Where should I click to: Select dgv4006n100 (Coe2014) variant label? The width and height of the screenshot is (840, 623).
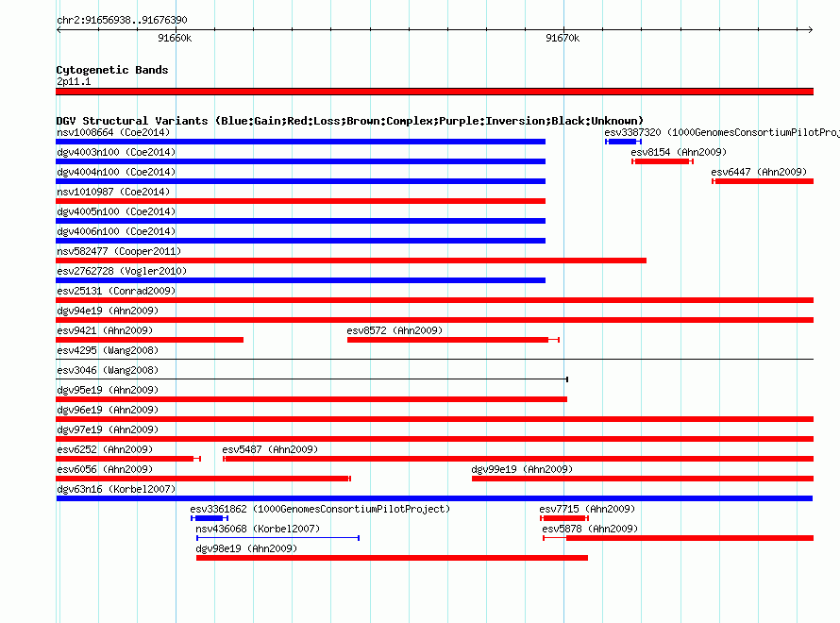coord(116,231)
